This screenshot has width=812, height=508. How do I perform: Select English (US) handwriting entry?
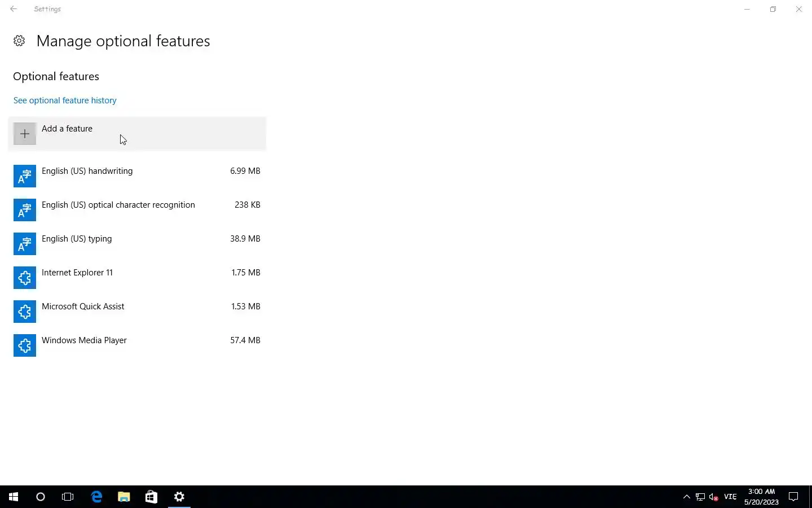(x=137, y=176)
